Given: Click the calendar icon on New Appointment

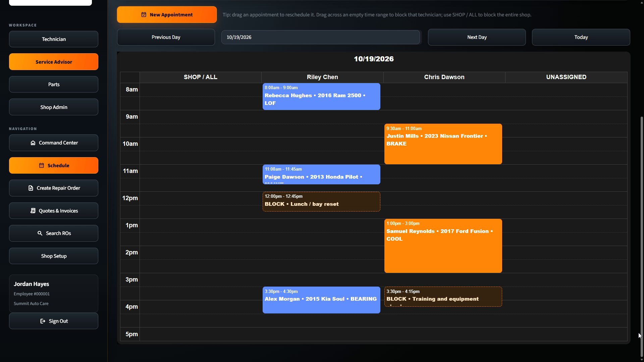Looking at the screenshot, I should click(x=144, y=15).
